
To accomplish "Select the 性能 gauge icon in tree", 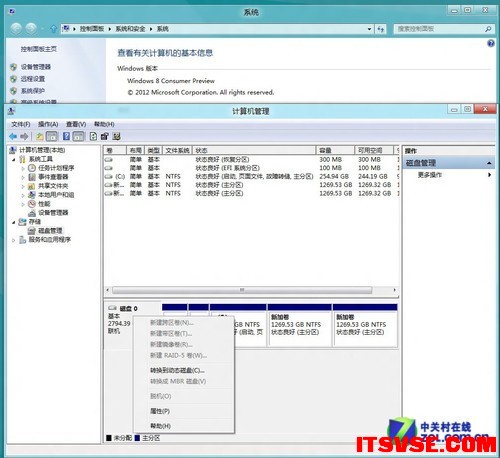I will pyautogui.click(x=32, y=204).
